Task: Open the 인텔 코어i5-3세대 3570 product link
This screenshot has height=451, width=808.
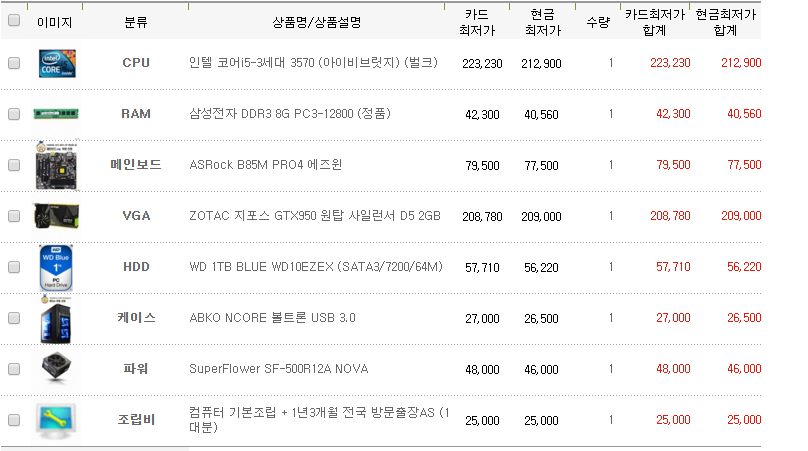Action: pyautogui.click(x=313, y=63)
